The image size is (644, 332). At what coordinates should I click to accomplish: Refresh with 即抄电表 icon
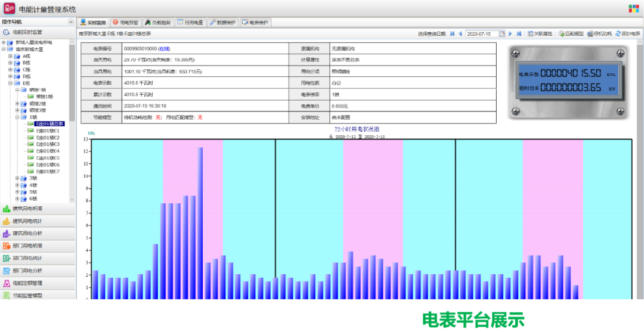coord(618,34)
